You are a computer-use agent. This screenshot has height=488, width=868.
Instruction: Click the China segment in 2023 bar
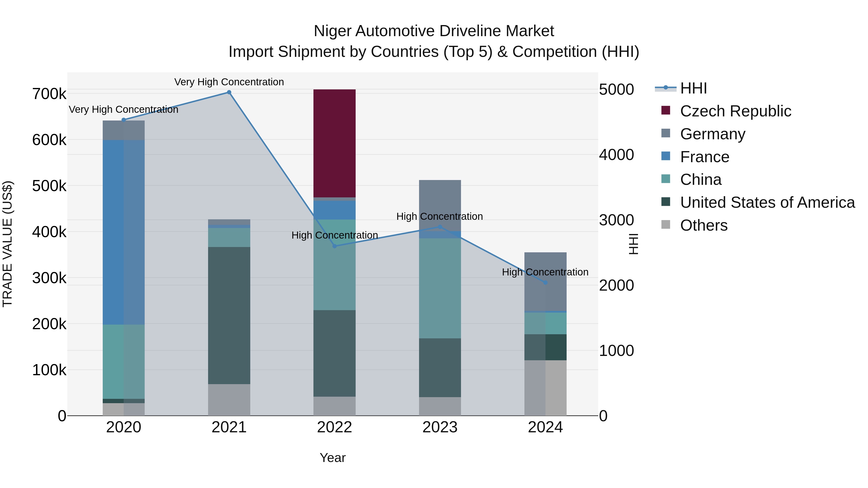click(440, 288)
